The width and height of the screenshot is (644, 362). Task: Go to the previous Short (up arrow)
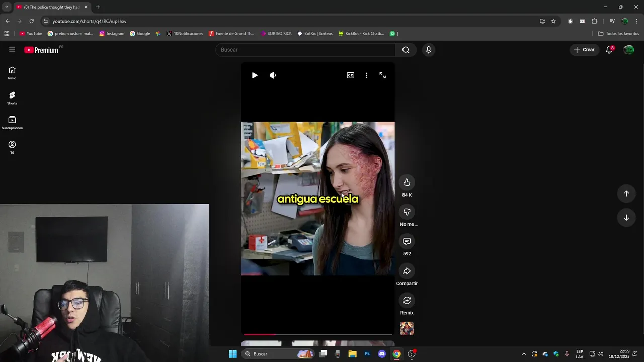click(626, 194)
